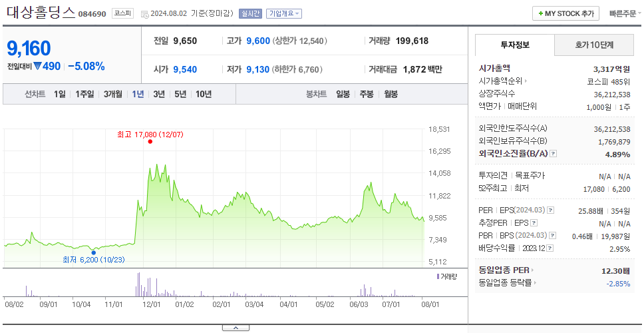644x333 pixels.
Task: Open the 기업개요 dropdown
Action: (284, 13)
